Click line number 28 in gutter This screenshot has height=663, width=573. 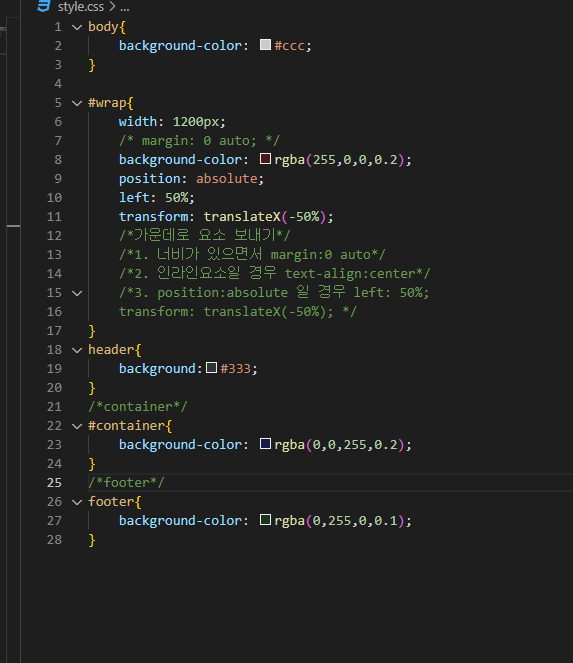coord(54,540)
